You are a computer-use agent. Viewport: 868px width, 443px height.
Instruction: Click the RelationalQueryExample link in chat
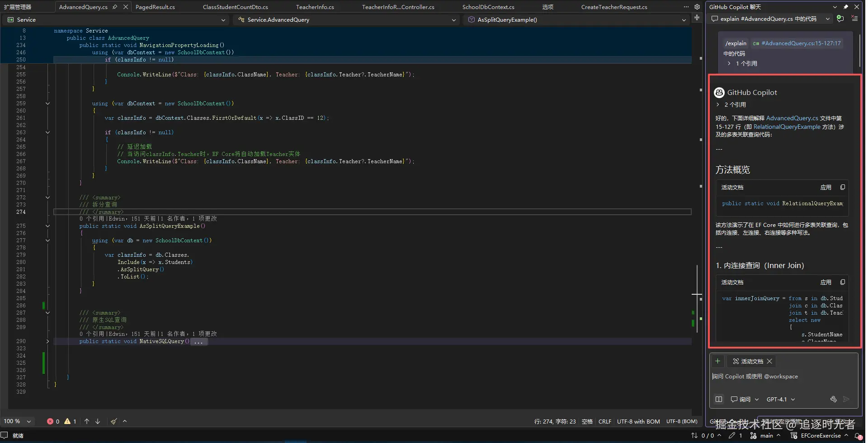(x=787, y=127)
